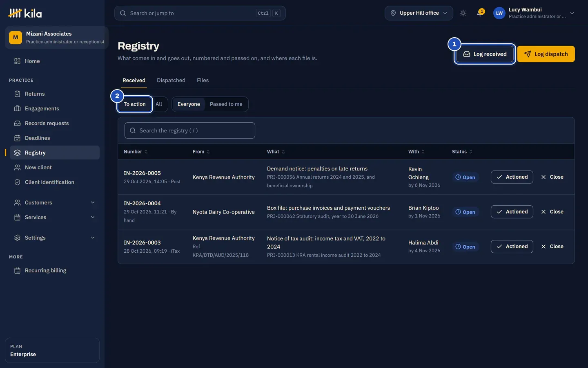Sort the table by Status column
588x368 pixels.
(x=462, y=152)
